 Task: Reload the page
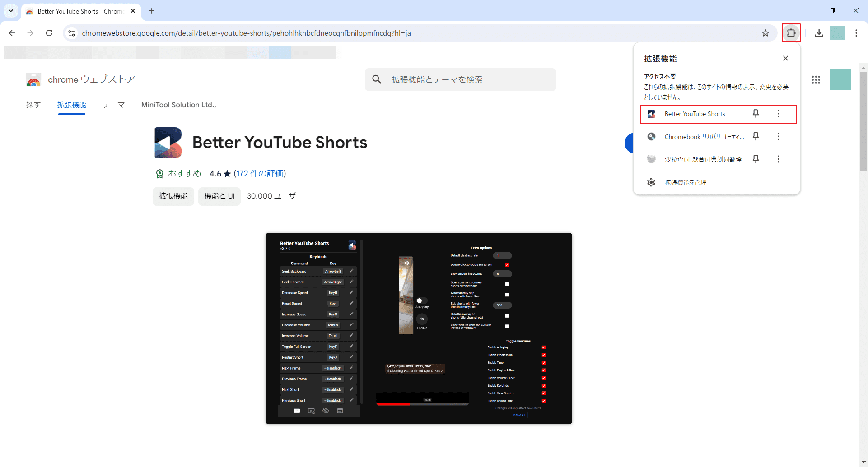pos(49,33)
